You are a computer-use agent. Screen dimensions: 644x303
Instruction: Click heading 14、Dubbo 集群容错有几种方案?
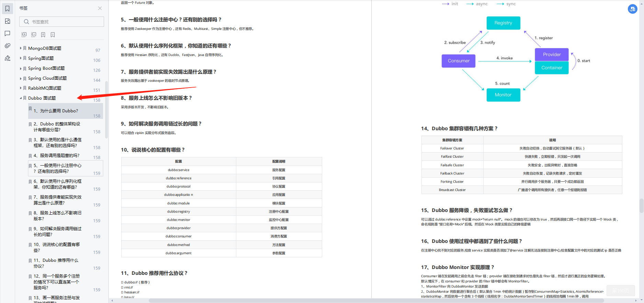[x=459, y=128]
